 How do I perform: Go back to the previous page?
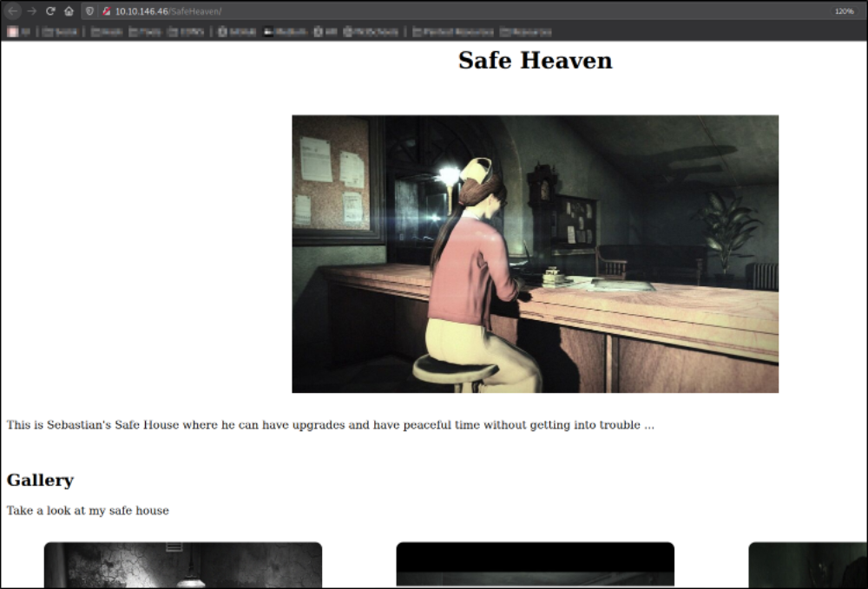[x=12, y=11]
